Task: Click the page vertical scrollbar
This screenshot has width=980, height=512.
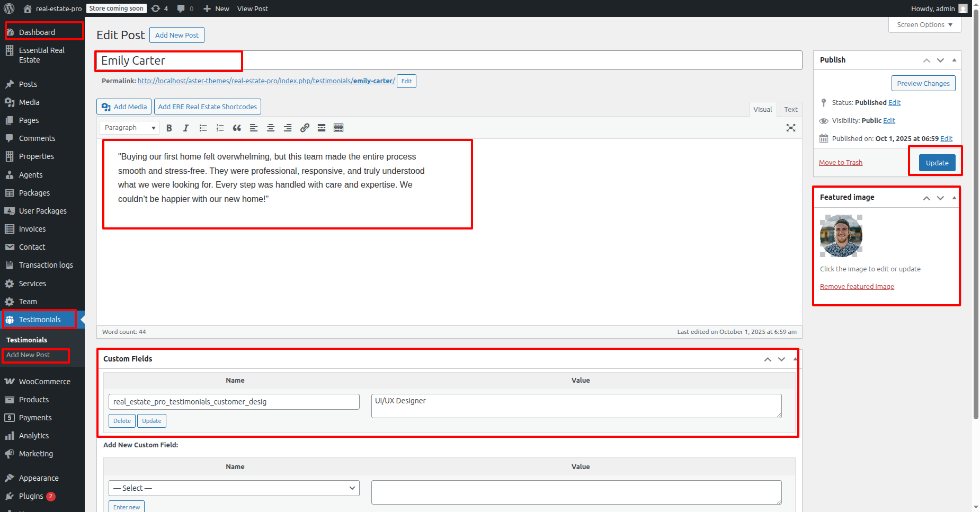Action: point(976,212)
